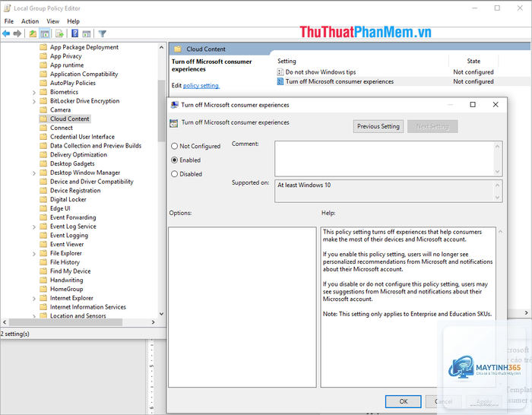Click the Cloud Content header folder icon
Image resolution: width=532 pixels, height=415 pixels.
pyautogui.click(x=177, y=49)
